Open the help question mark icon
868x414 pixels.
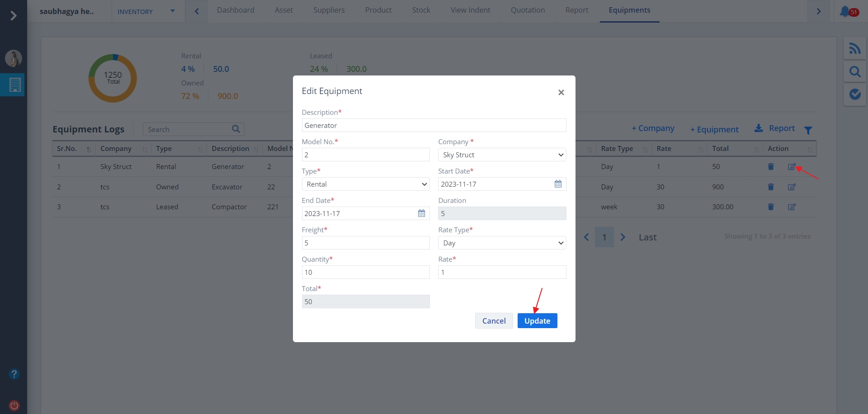pos(14,374)
